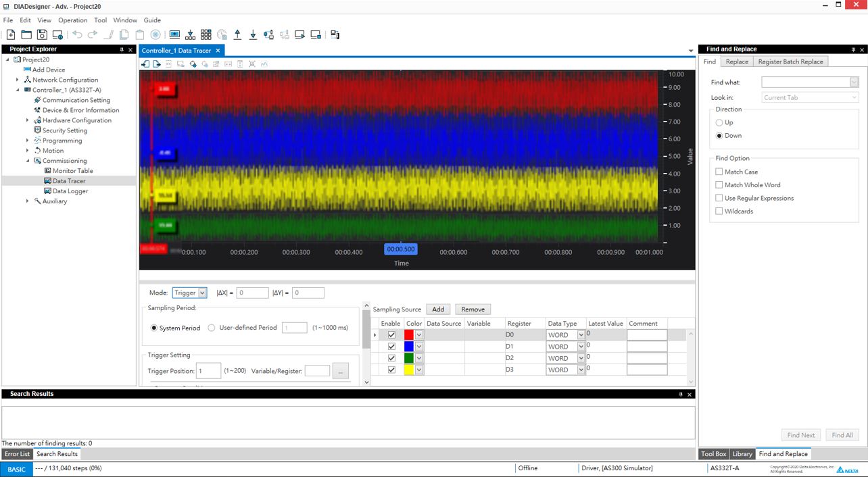
Task: Click the Save diskette icon
Action: (42, 34)
